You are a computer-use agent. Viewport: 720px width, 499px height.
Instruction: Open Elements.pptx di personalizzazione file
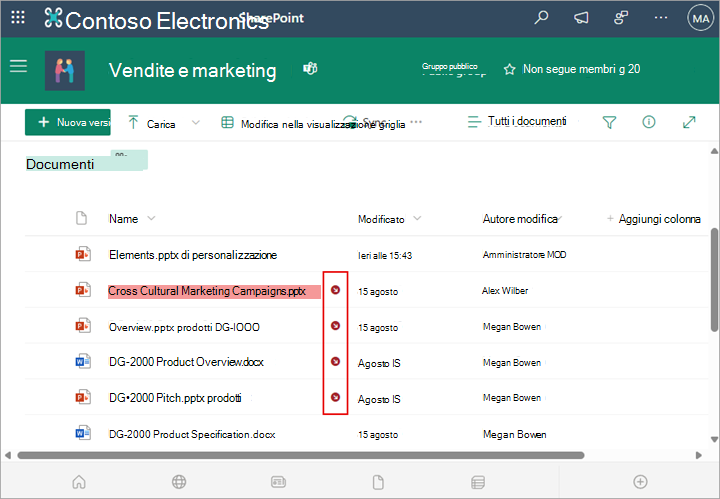click(193, 255)
